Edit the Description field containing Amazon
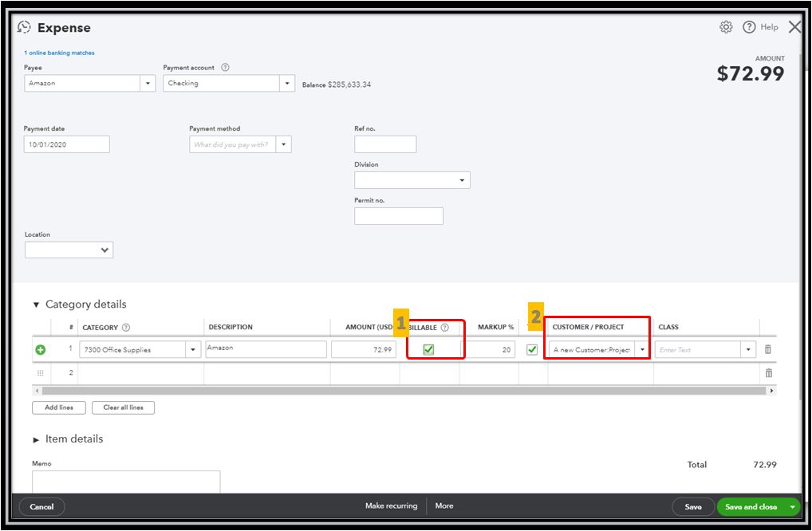 pyautogui.click(x=266, y=350)
